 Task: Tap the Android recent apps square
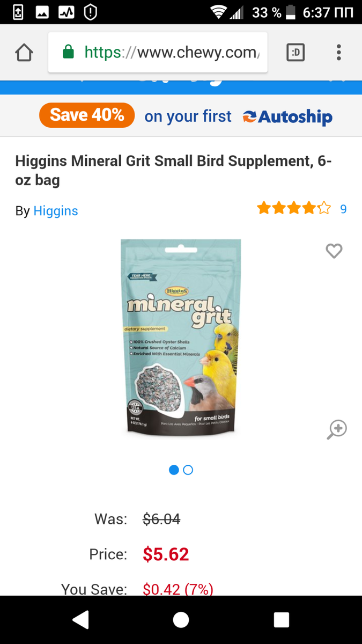pyautogui.click(x=282, y=620)
